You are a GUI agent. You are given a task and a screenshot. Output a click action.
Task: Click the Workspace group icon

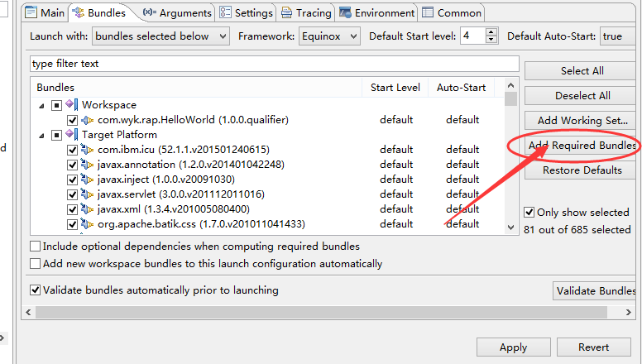coord(72,105)
